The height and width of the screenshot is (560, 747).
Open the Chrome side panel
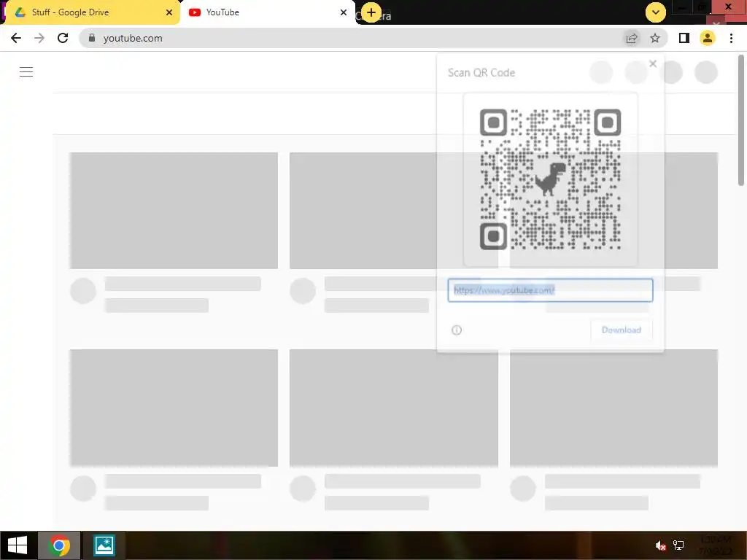point(684,38)
